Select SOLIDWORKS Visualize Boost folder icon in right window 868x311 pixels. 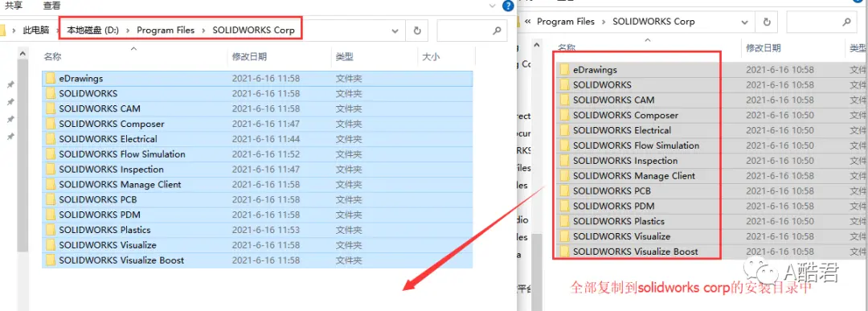pyautogui.click(x=565, y=252)
